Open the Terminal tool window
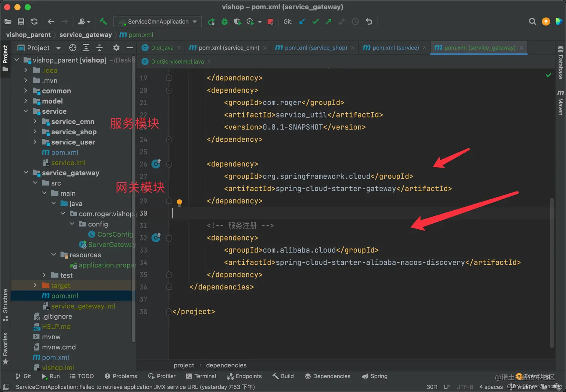566x392 pixels. coord(201,376)
